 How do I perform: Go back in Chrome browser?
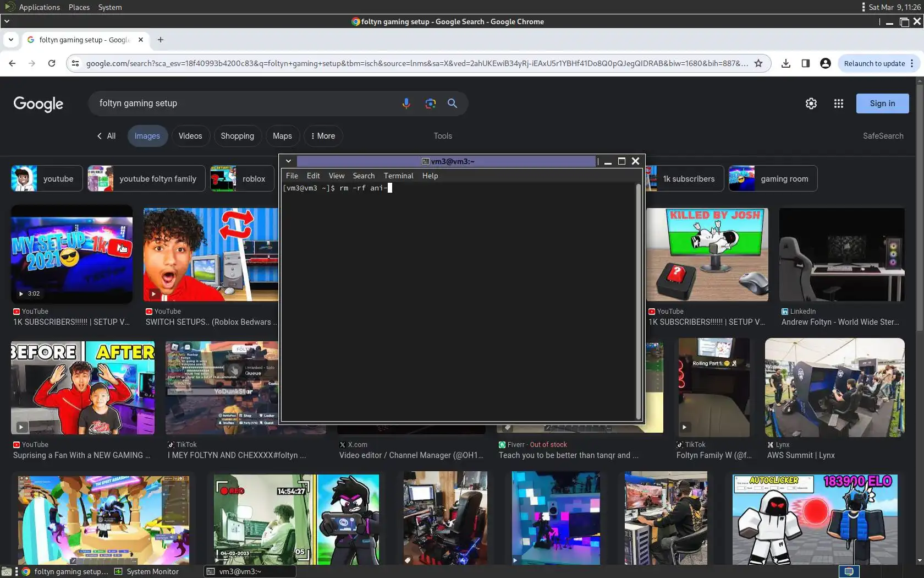point(12,63)
